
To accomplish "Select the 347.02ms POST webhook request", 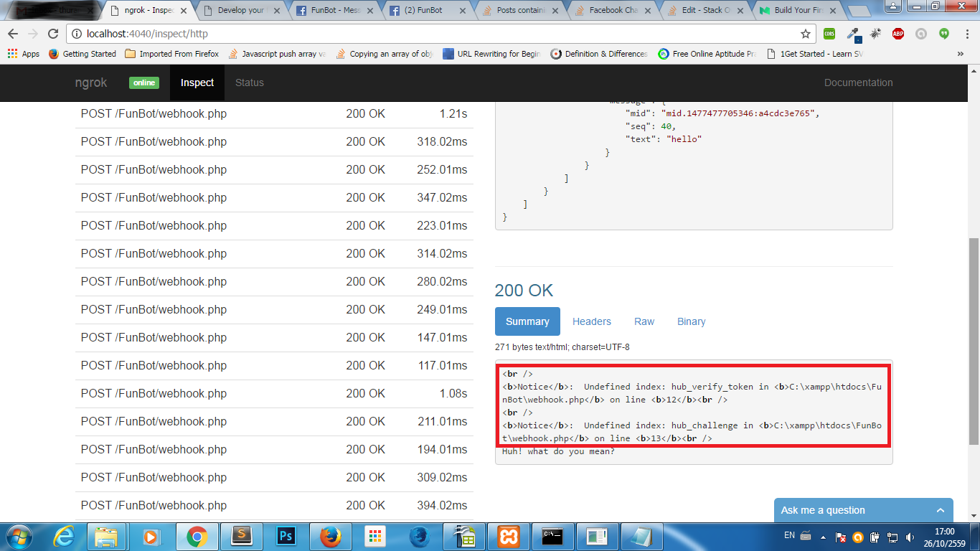I will click(274, 198).
